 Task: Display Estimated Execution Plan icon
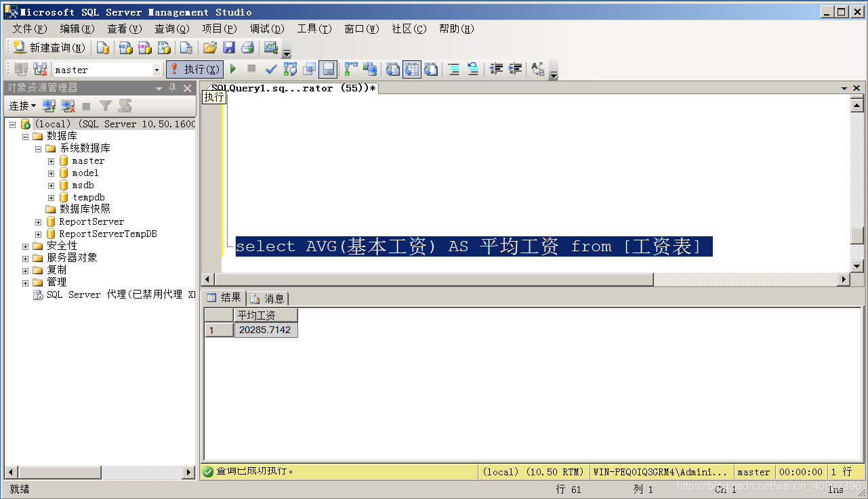coord(290,69)
